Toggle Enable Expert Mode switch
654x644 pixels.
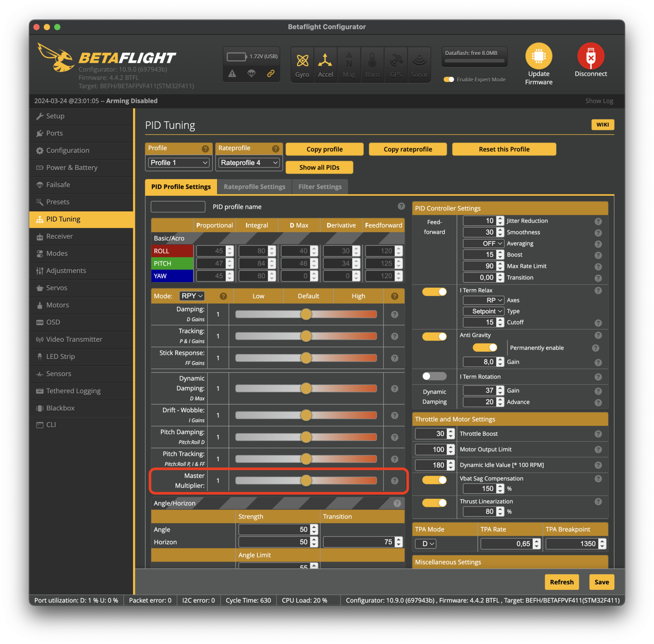point(449,79)
